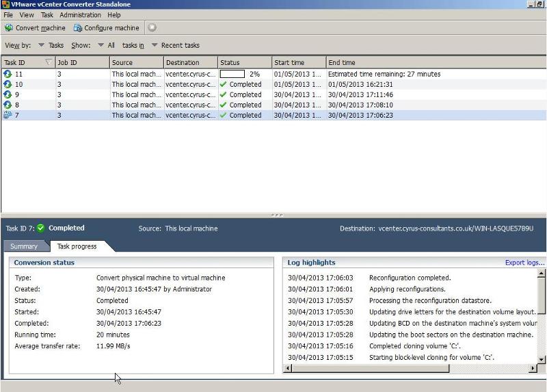Viewport: 547px width, 392px height.
Task: Click 'Completed cloning volume 'C:'.' log entry
Action: coord(415,346)
